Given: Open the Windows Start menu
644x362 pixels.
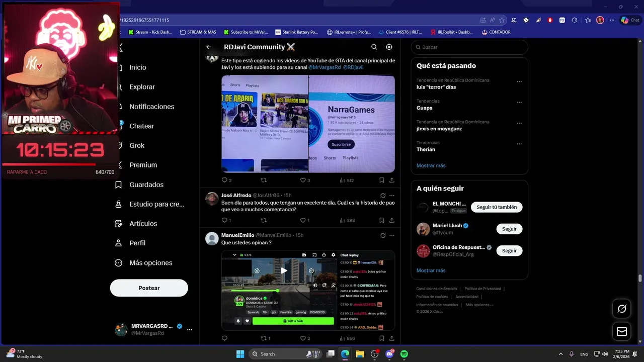Looking at the screenshot, I should pos(240,354).
